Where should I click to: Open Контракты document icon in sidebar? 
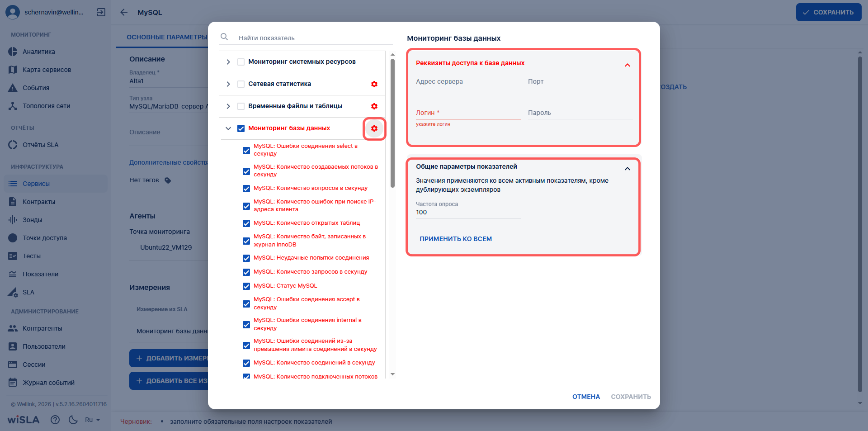(x=13, y=202)
